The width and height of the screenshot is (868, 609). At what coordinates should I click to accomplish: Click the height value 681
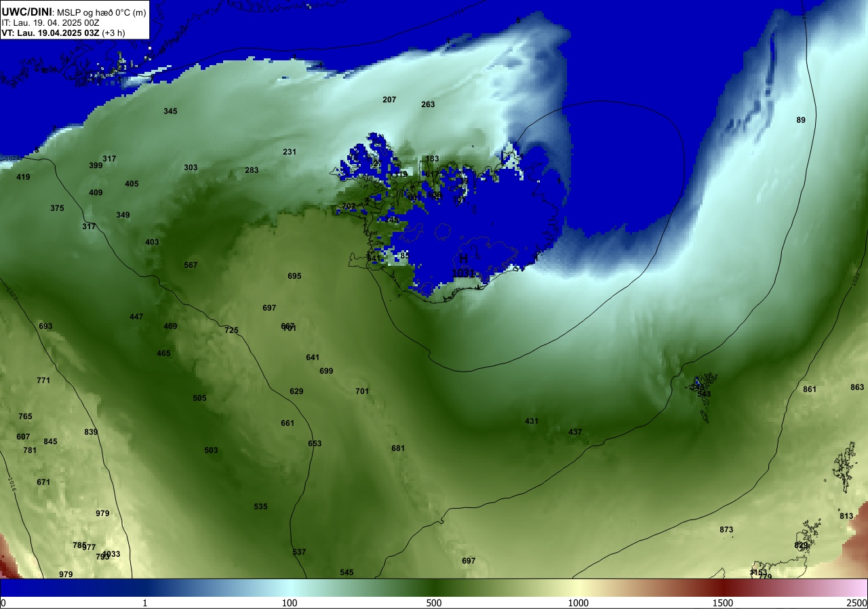[x=398, y=448]
